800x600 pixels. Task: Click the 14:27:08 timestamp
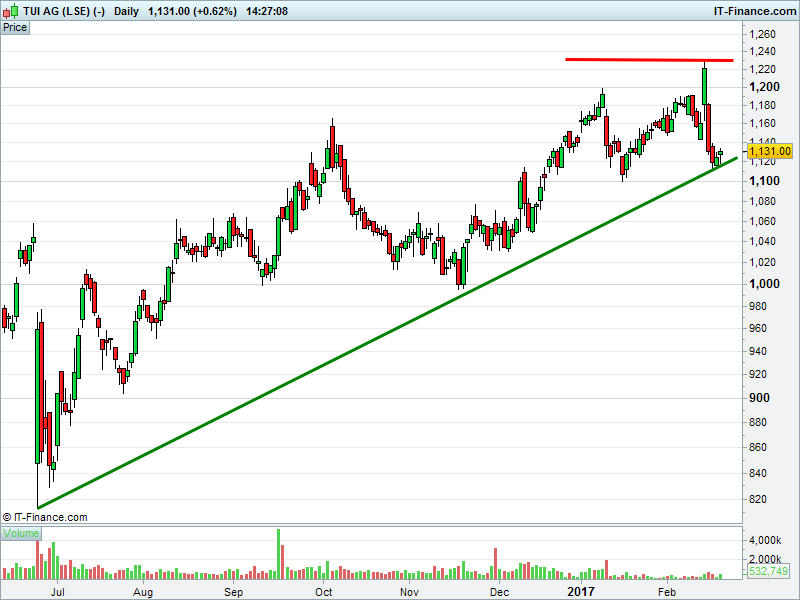(x=267, y=11)
